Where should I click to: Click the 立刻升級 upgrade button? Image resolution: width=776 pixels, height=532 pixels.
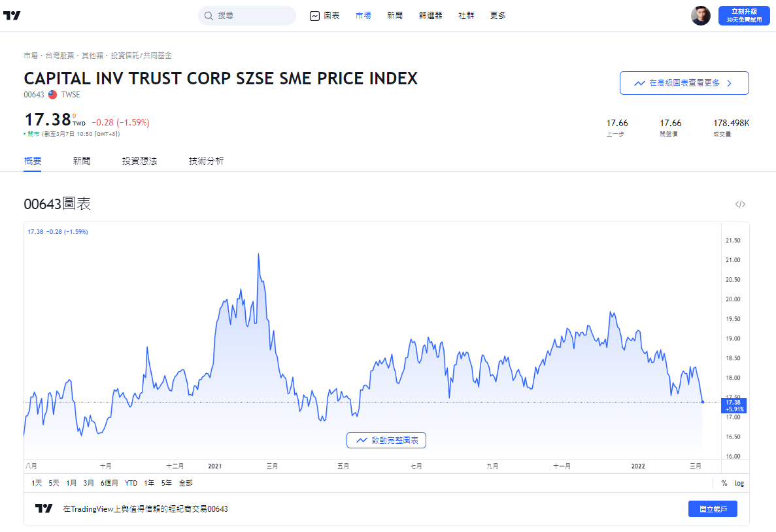744,16
